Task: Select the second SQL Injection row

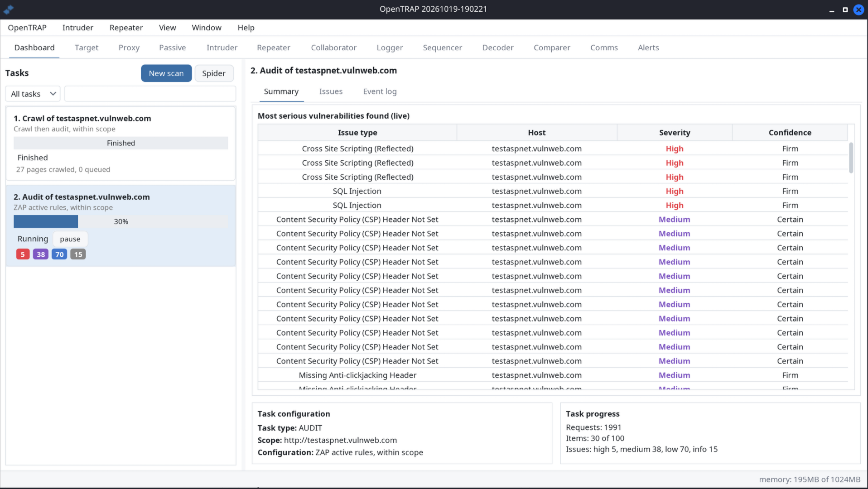Action: point(553,205)
